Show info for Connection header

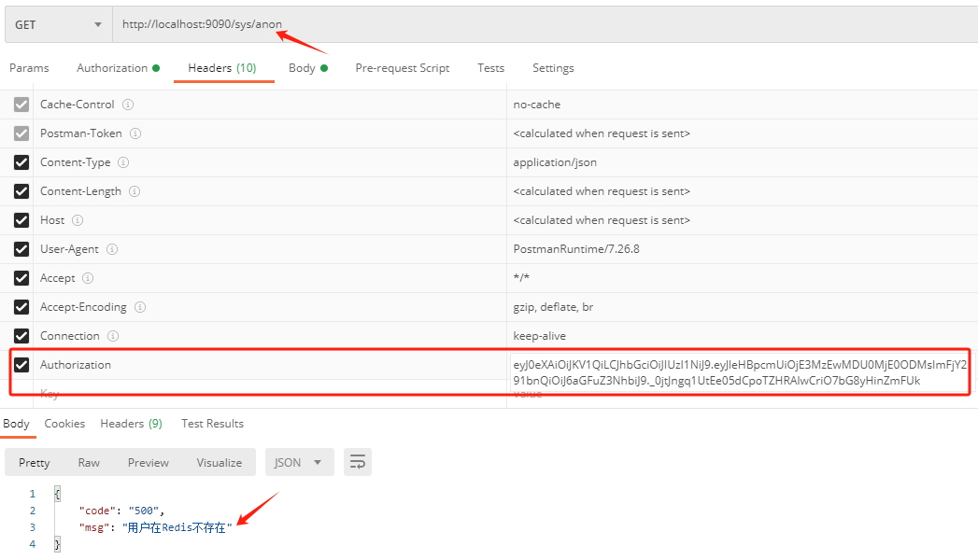point(113,336)
